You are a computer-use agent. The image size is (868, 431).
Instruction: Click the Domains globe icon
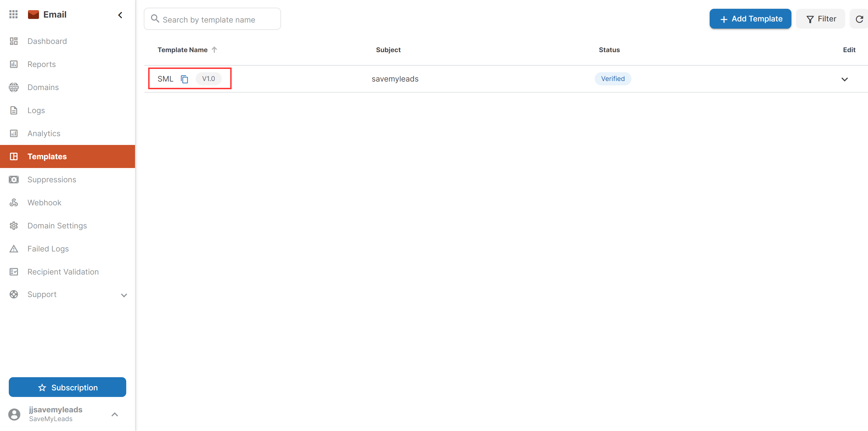click(x=14, y=87)
